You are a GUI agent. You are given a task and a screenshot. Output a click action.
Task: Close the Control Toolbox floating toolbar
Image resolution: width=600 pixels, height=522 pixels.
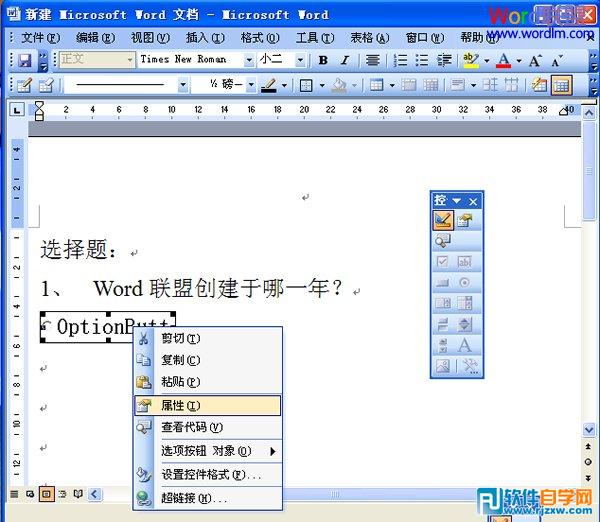[473, 201]
